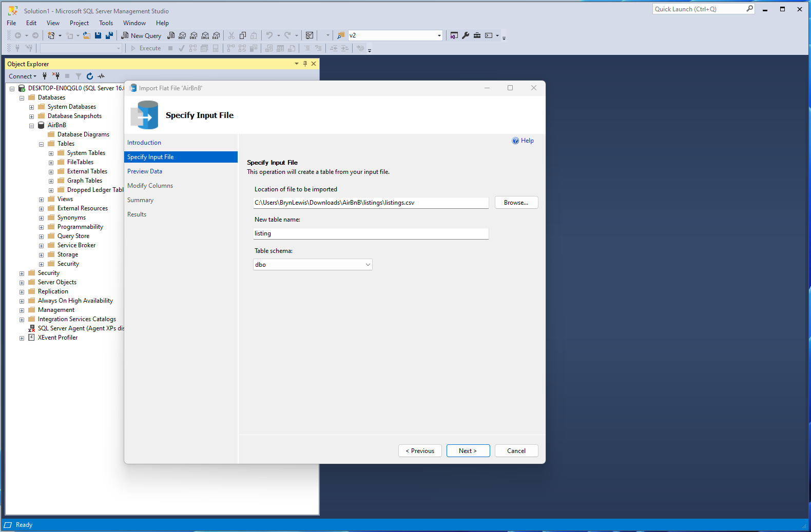Open Activity Monitor from Object Explorer toolbar
This screenshot has height=532, width=811.
(x=101, y=76)
